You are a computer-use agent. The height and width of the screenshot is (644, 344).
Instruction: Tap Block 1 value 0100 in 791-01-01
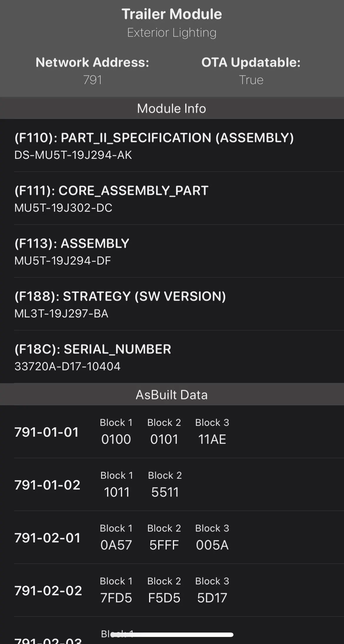tap(116, 439)
